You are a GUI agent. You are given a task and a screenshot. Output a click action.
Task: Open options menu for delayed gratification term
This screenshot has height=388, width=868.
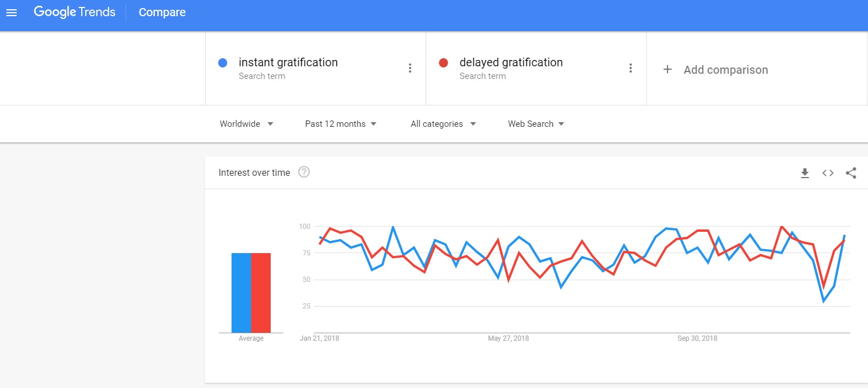(x=631, y=68)
